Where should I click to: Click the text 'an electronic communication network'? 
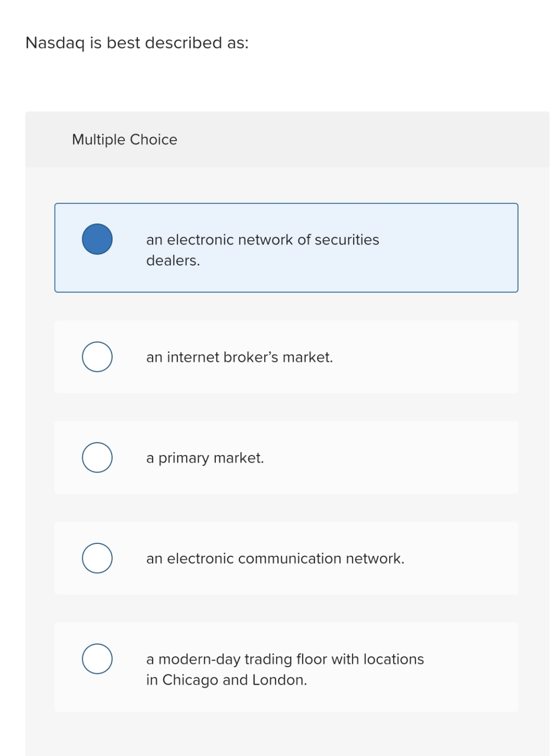coord(275,558)
